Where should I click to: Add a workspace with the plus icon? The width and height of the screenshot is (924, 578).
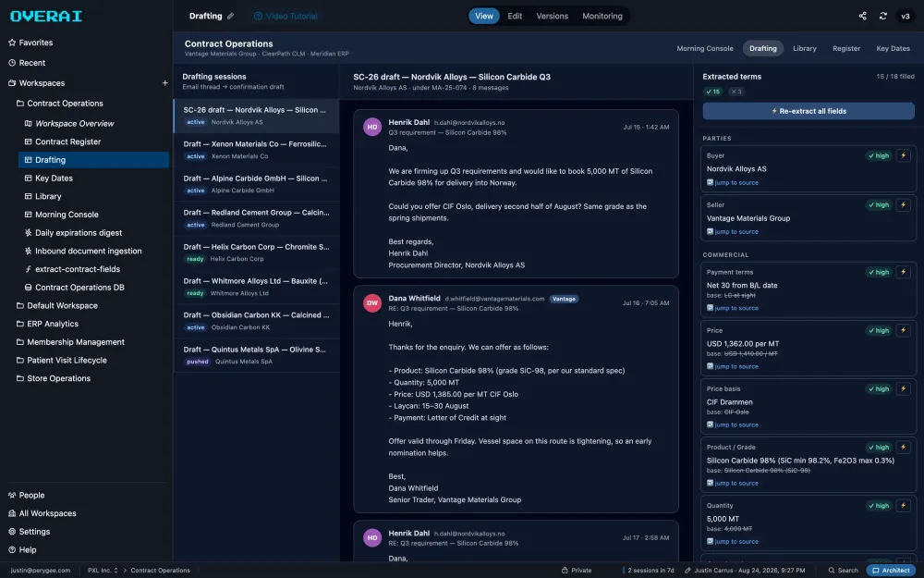[165, 83]
